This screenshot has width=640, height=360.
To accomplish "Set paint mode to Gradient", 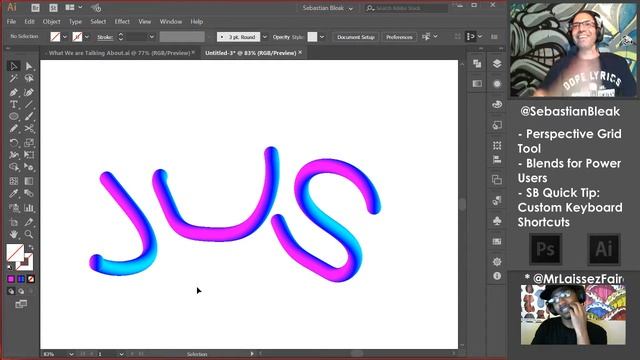I will pos(21,279).
